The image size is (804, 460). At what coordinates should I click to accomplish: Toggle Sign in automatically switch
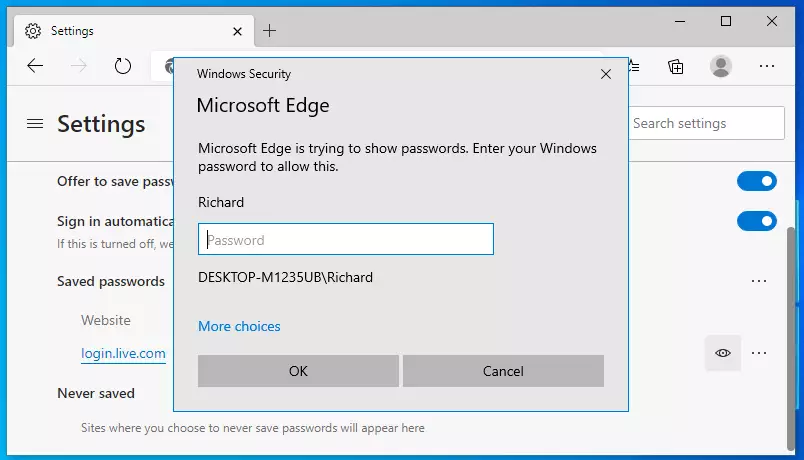[x=756, y=221]
